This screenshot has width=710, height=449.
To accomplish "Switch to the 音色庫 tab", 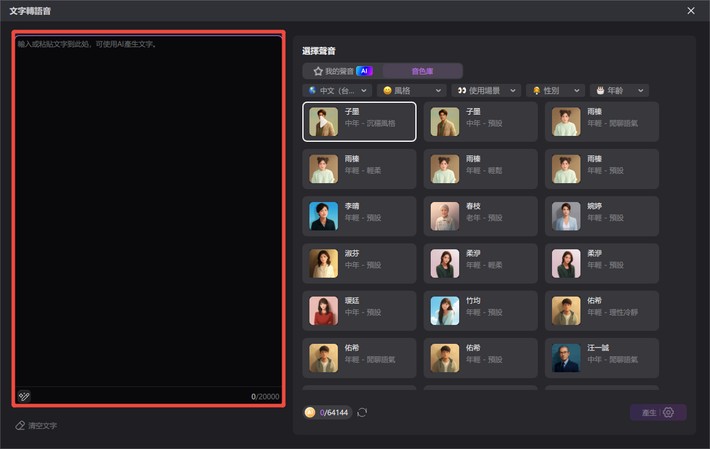I will 422,71.
